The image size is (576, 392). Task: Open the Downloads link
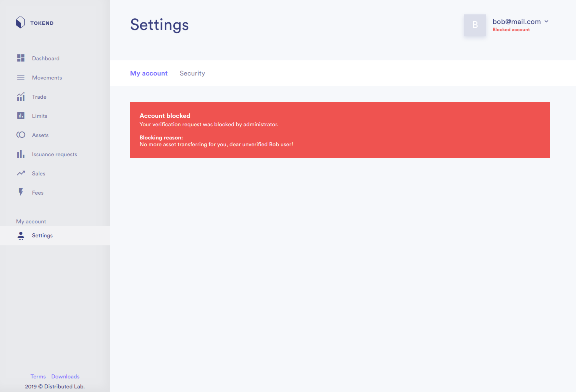(65, 376)
